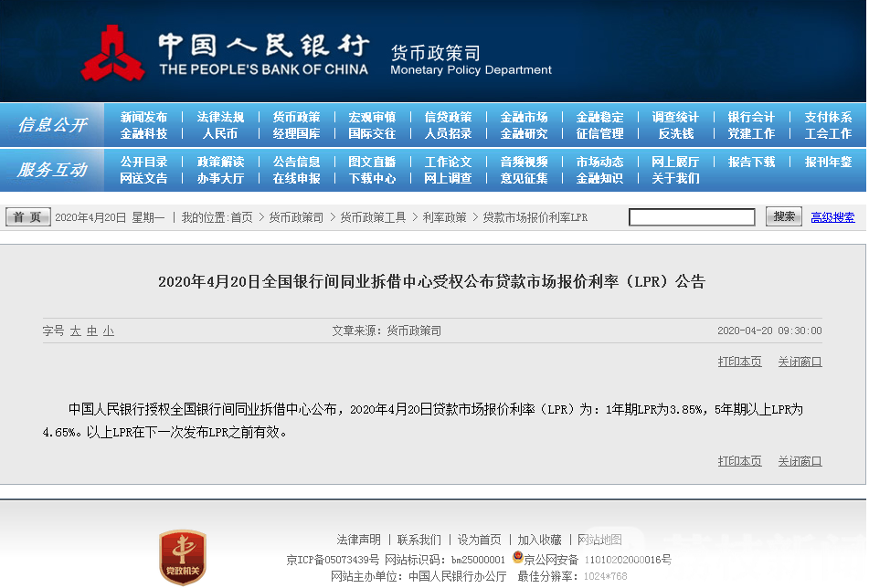Select 信贷政策 in the nav bar
The height and width of the screenshot is (588, 869).
coord(448,118)
